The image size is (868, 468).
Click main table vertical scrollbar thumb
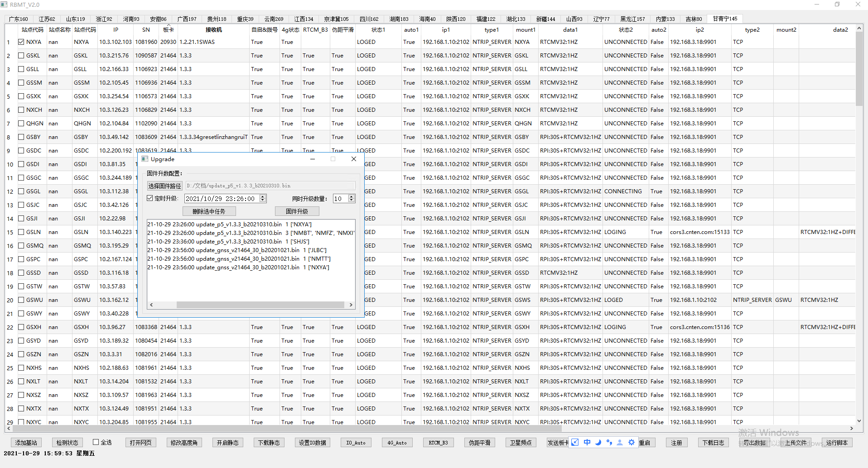859,69
